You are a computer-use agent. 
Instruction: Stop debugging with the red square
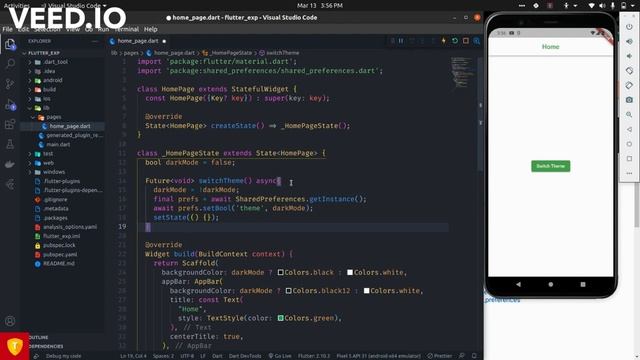pyautogui.click(x=466, y=41)
